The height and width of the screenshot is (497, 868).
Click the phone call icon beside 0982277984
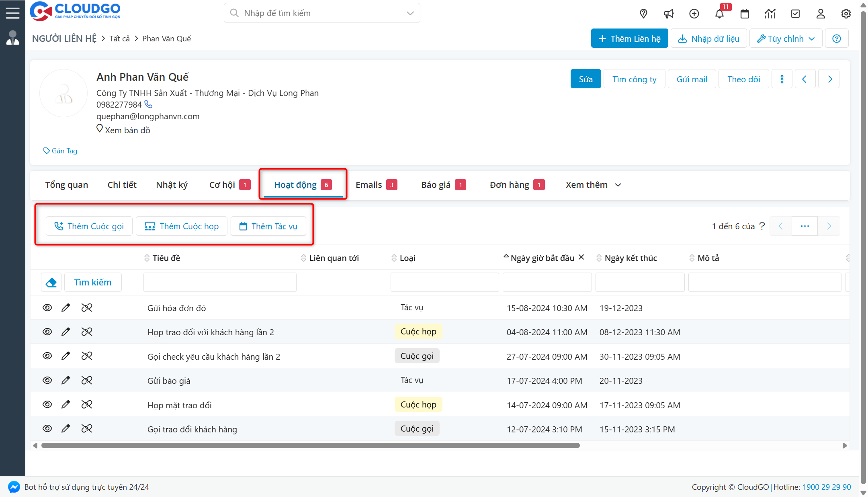(x=148, y=104)
